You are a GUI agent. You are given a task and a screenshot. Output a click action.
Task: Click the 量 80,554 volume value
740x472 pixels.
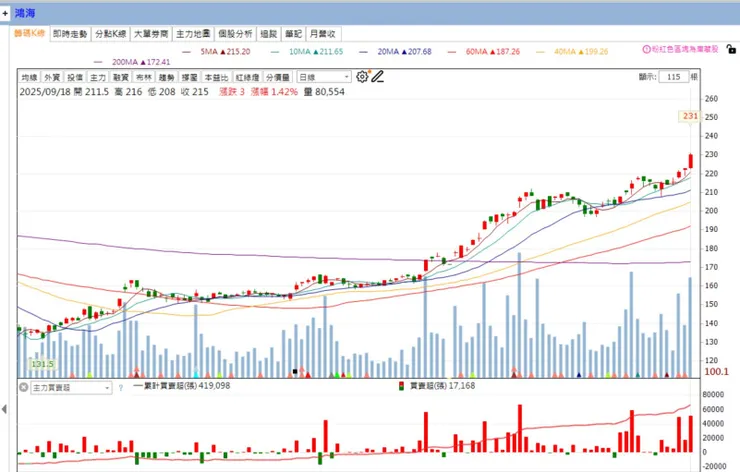pos(324,92)
